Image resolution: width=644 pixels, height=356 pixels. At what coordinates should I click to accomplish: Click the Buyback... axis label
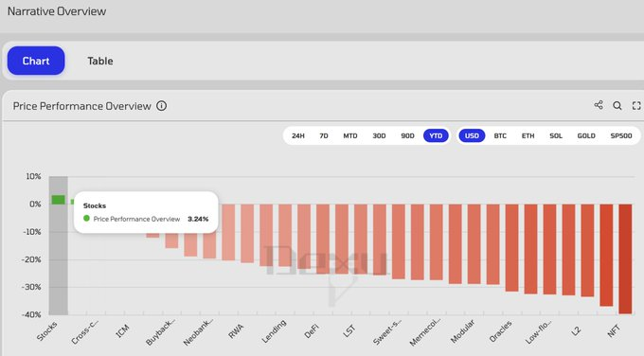tap(160, 332)
